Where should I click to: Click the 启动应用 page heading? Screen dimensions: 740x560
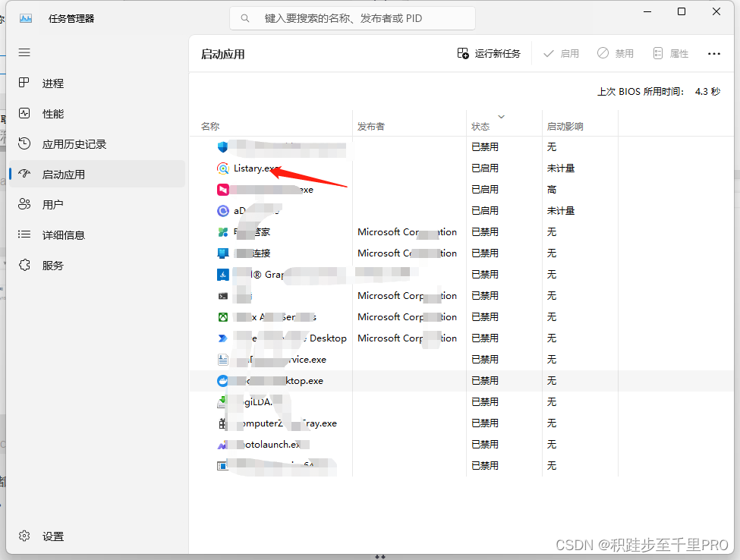coord(222,54)
